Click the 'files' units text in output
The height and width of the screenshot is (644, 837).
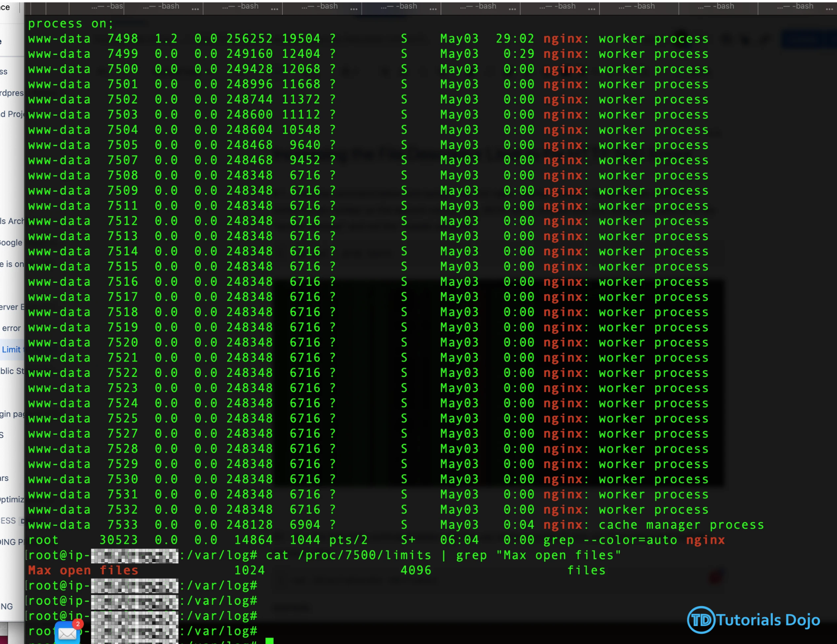[x=586, y=570]
